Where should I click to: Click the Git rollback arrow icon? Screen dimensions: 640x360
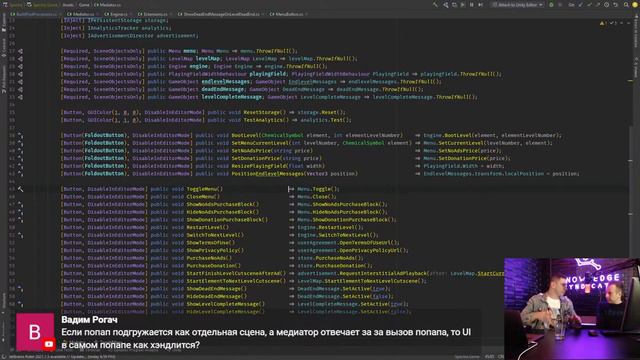[x=616, y=5]
